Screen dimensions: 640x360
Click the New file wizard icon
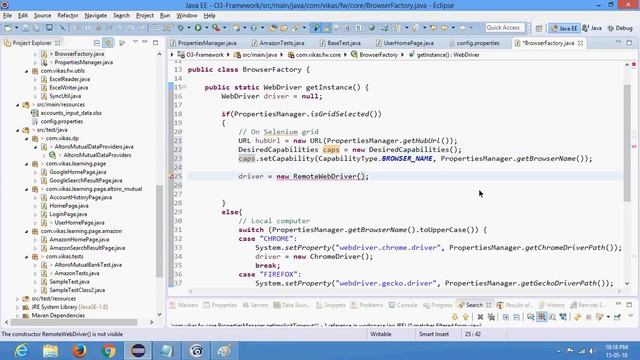point(8,28)
